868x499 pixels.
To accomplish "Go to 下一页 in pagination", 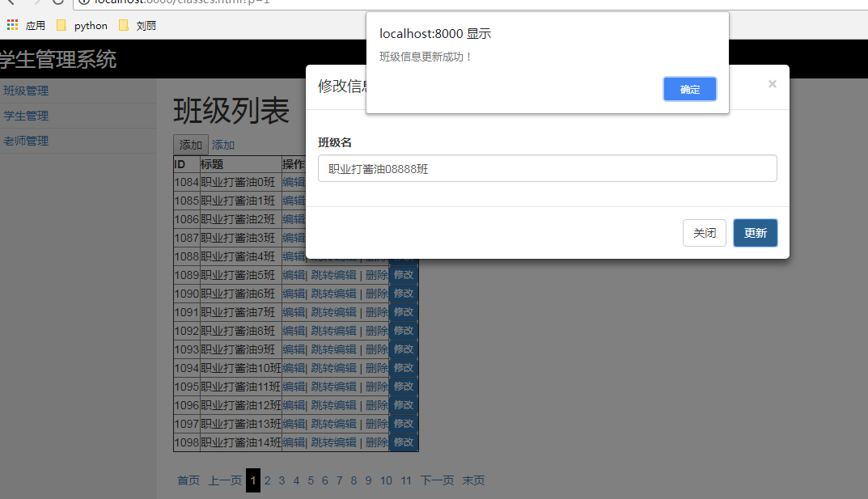I will (x=437, y=480).
